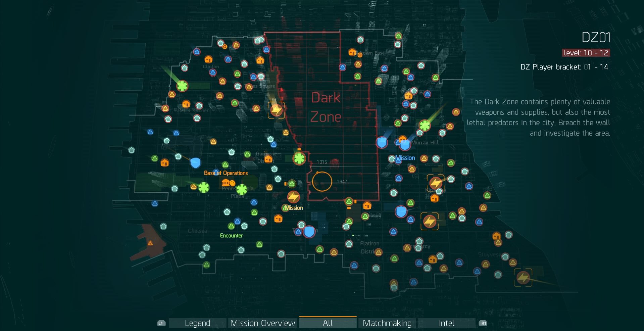Click the Flatiron District label

pyautogui.click(x=370, y=247)
